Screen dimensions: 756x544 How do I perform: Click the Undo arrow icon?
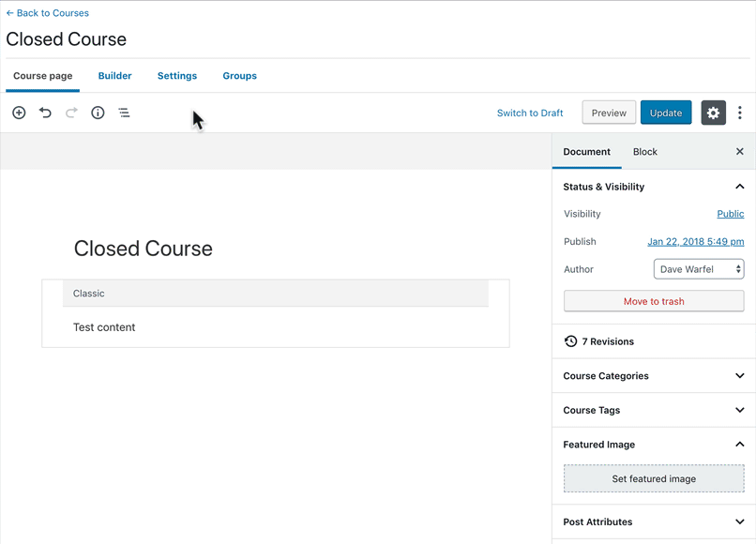[45, 113]
